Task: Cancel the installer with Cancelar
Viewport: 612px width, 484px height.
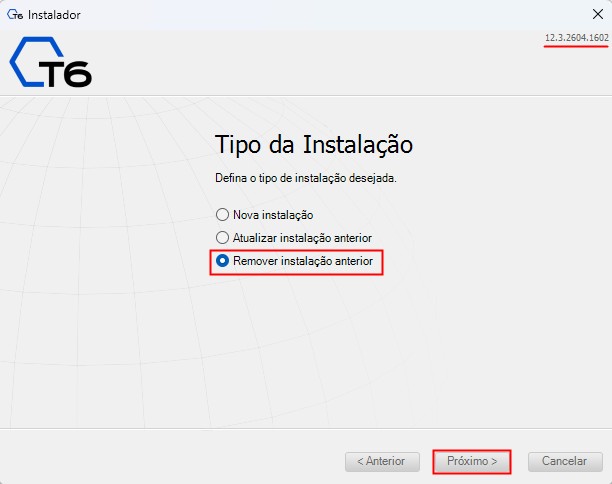Action: coord(565,461)
